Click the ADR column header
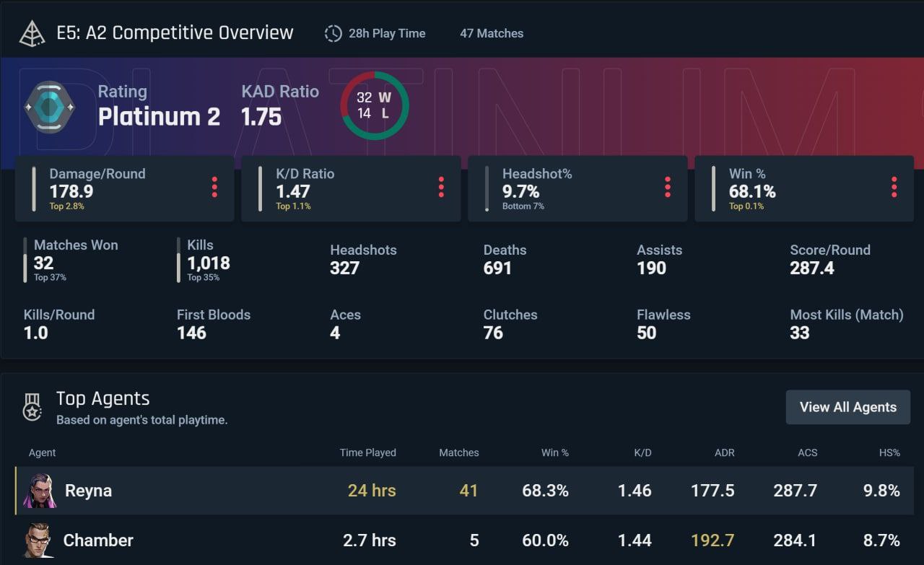The image size is (924, 565). tap(724, 452)
